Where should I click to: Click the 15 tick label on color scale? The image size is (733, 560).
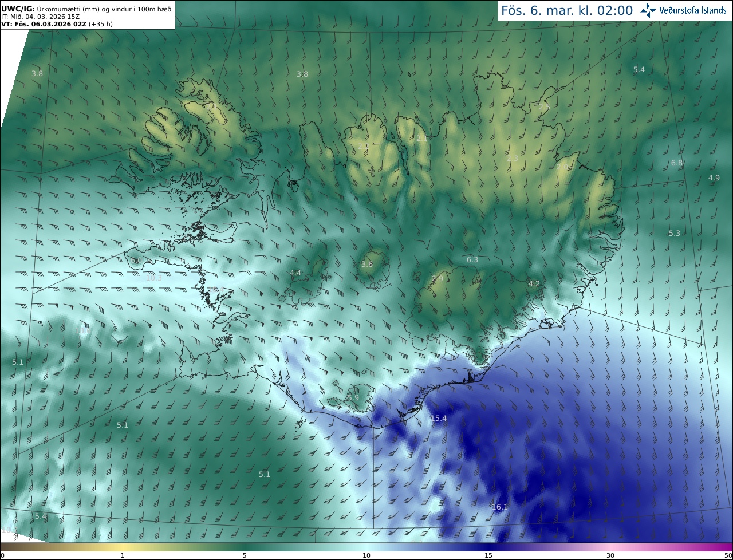click(488, 555)
